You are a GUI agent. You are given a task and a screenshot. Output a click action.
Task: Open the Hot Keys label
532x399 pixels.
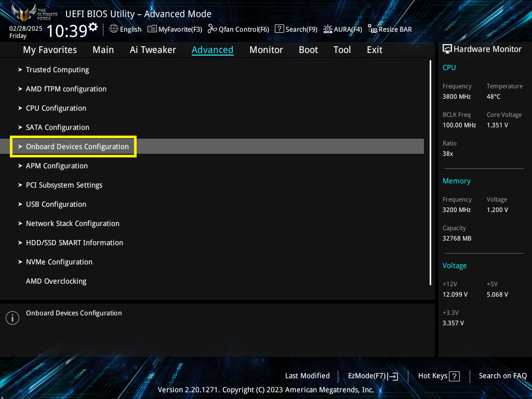point(433,376)
